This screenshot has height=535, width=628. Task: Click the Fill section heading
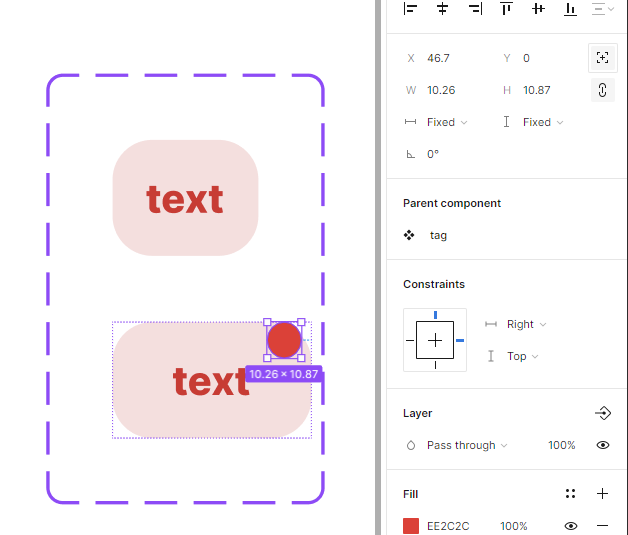coord(411,494)
